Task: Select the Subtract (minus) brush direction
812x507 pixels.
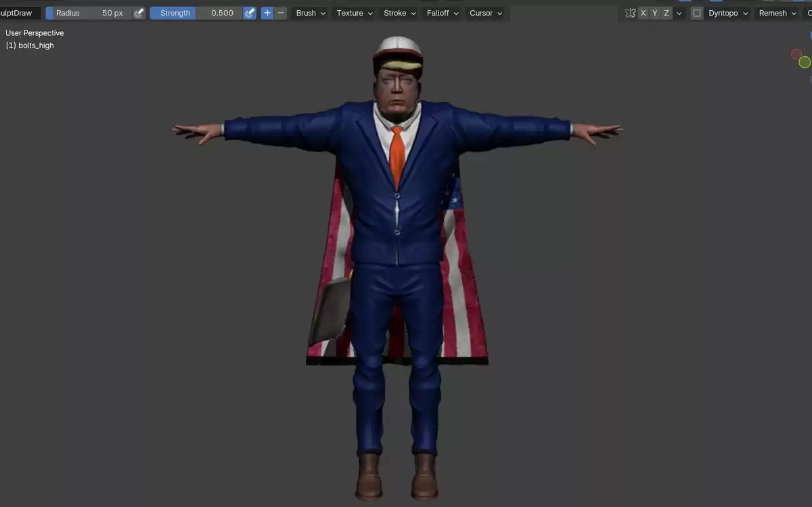Action: click(281, 13)
